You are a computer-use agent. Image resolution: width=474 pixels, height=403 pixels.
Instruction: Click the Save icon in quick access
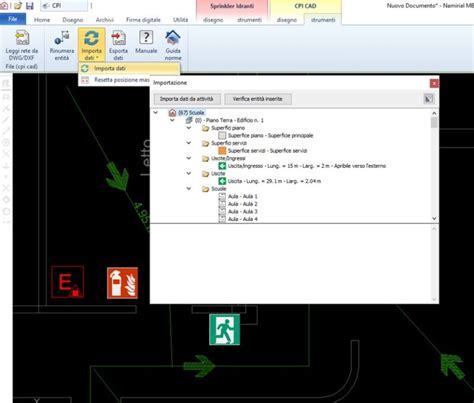tap(30, 6)
